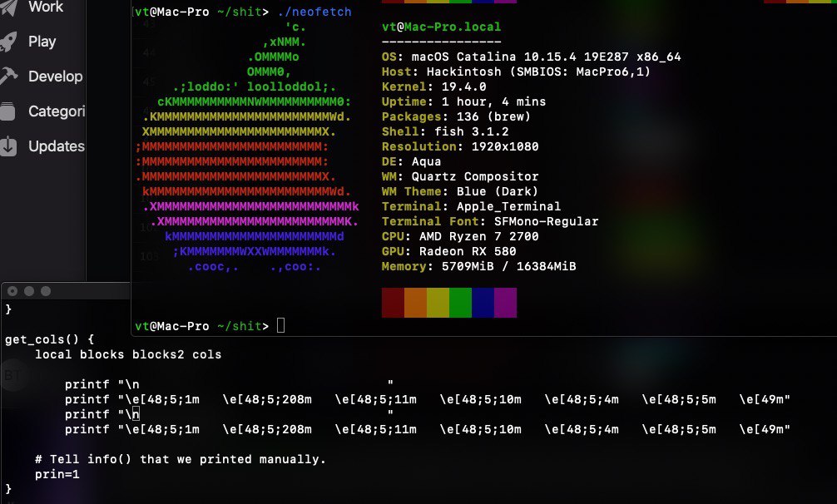The width and height of the screenshot is (837, 504).
Task: Select the Categories sidebar label
Action: pos(57,111)
